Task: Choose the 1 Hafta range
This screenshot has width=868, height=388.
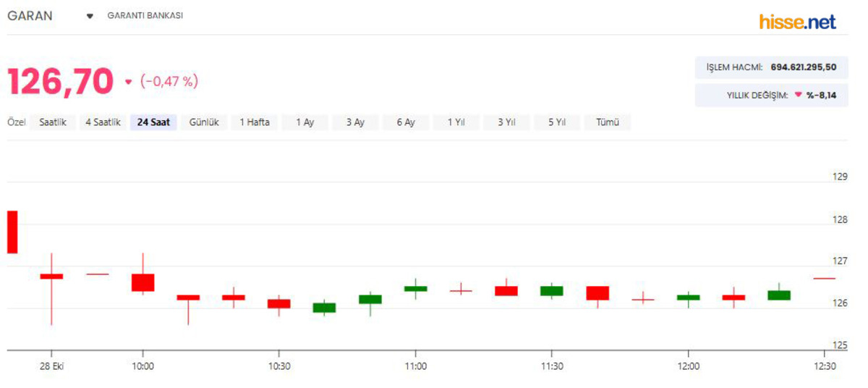Action: pos(255,122)
